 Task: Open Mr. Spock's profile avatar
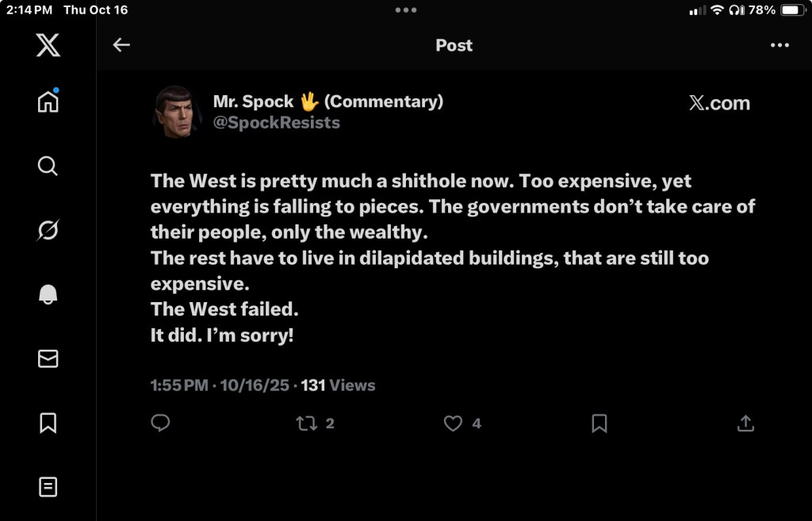175,111
